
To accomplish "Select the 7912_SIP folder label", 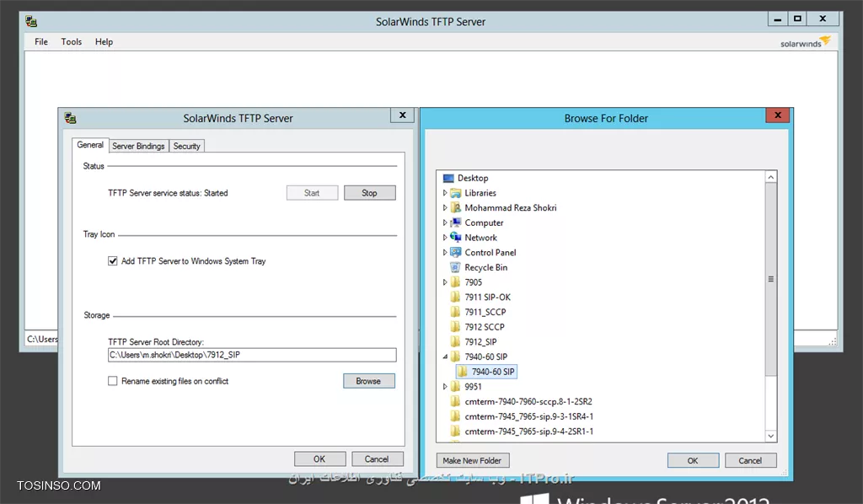I will coord(480,341).
